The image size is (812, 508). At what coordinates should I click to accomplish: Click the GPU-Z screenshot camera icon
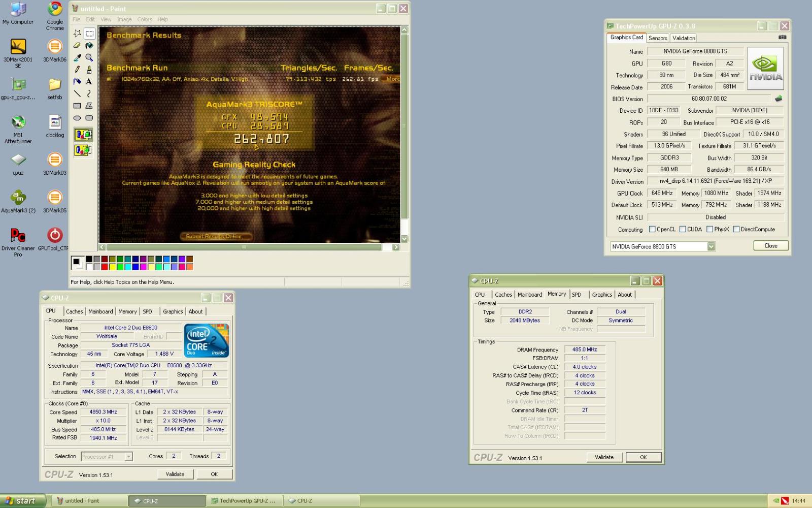coord(782,38)
